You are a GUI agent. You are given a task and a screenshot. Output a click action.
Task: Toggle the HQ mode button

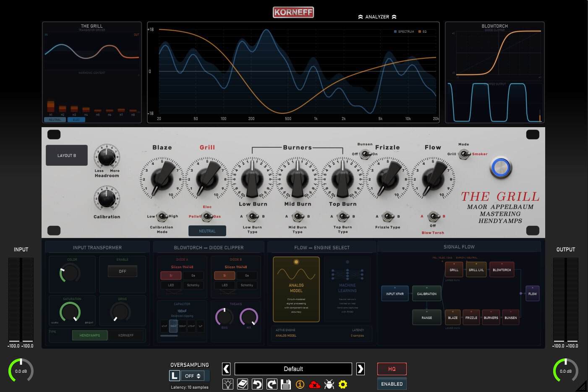tap(392, 369)
